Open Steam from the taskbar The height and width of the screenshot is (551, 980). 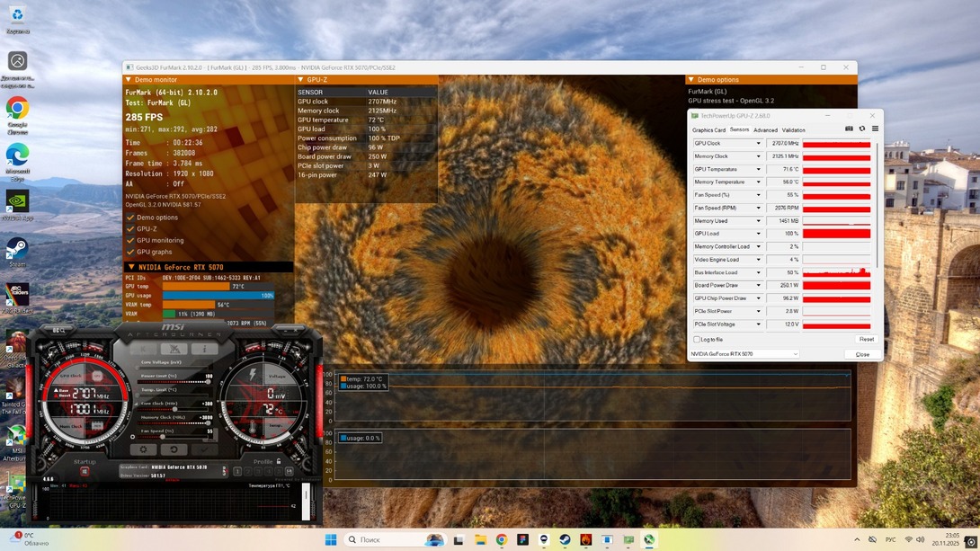pyautogui.click(x=565, y=540)
